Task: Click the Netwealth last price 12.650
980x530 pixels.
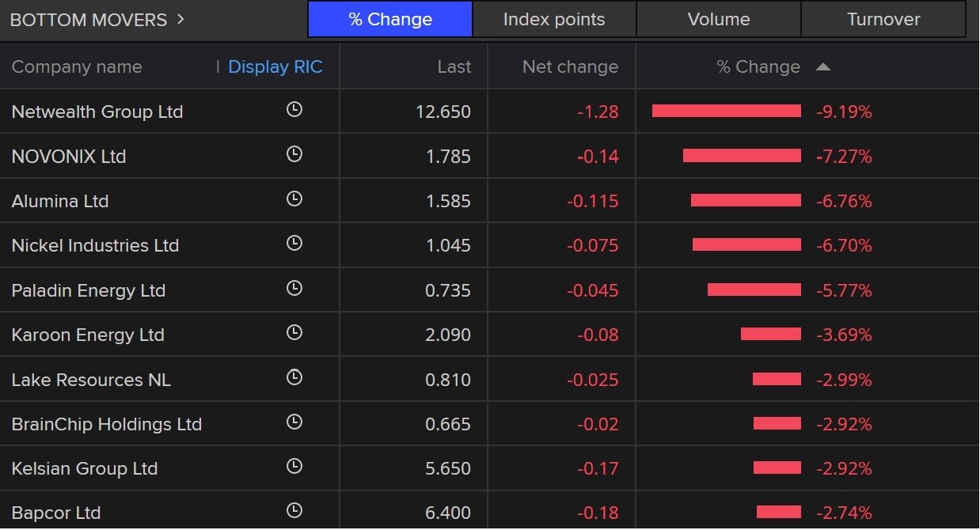Action: tap(443, 112)
